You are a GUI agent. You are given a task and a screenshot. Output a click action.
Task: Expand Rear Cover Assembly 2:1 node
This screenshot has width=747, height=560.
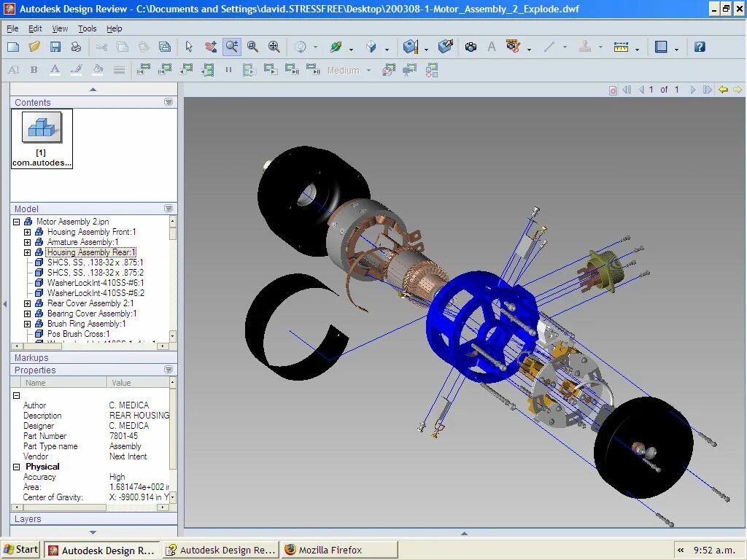tap(27, 303)
